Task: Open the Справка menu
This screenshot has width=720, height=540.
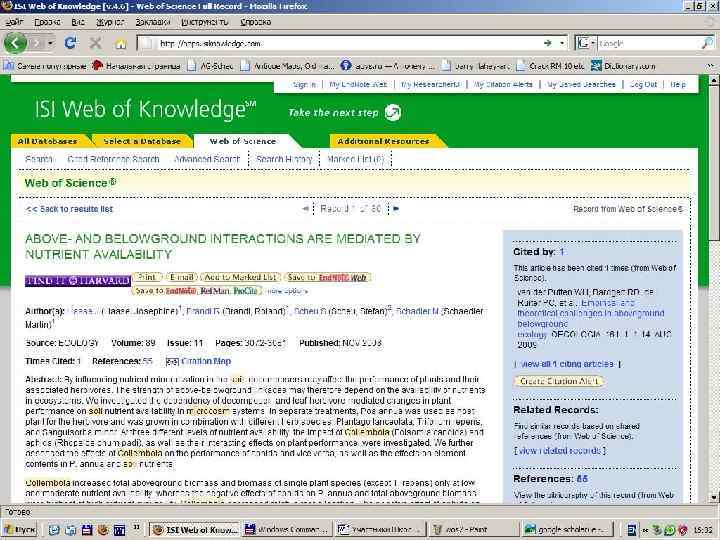Action: click(256, 22)
